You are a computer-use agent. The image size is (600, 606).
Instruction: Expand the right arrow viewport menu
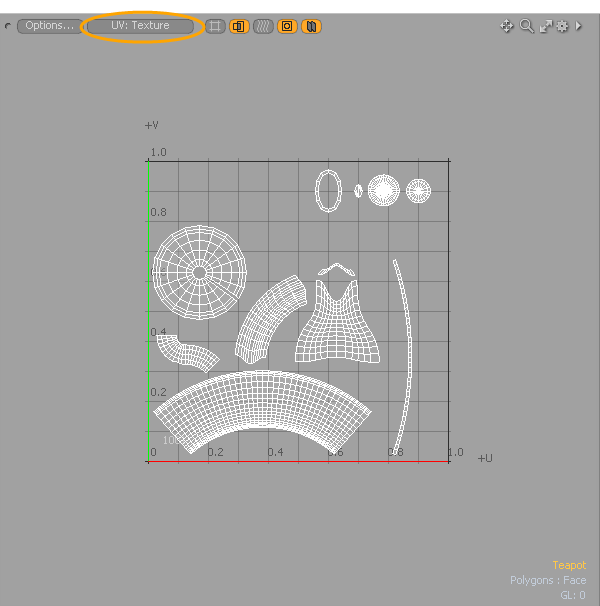578,26
